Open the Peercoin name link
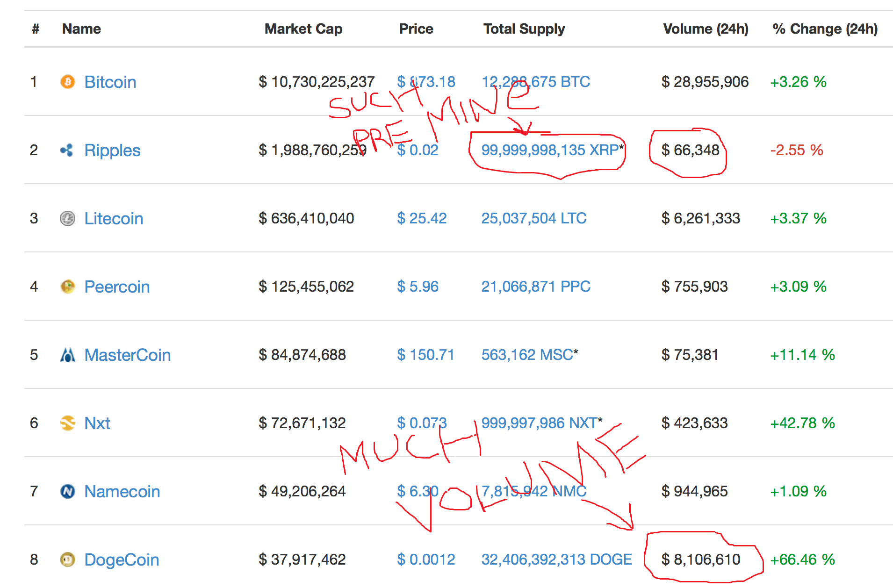 (x=117, y=287)
